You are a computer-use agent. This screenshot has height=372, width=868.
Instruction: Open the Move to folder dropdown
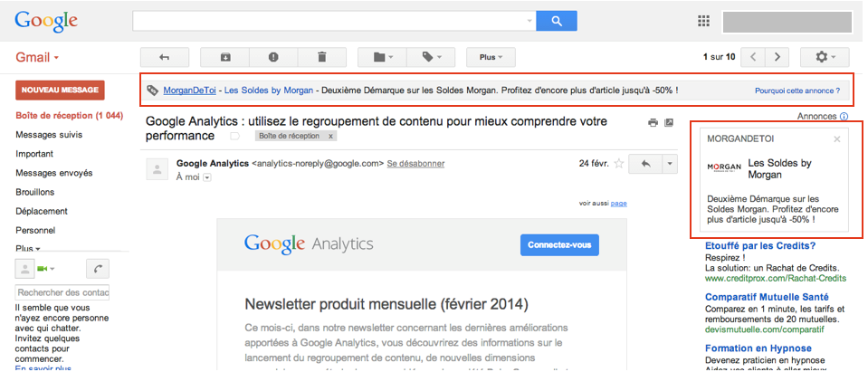[383, 57]
